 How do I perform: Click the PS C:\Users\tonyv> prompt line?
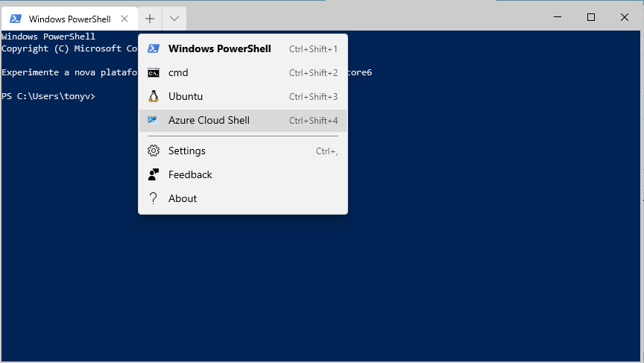pyautogui.click(x=48, y=96)
